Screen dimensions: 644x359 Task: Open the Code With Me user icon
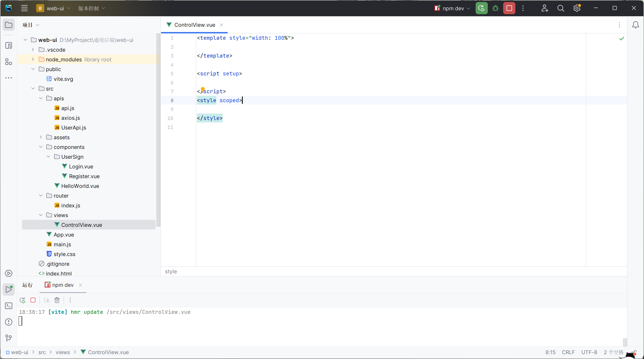544,8
